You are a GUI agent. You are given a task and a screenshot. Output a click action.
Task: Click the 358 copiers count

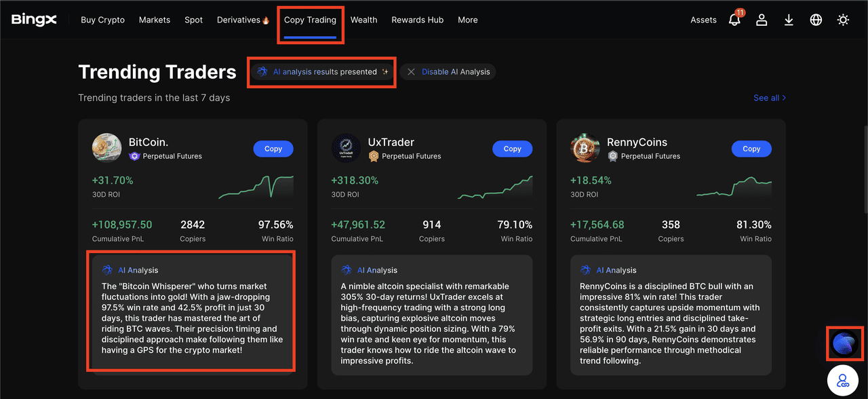pos(671,225)
